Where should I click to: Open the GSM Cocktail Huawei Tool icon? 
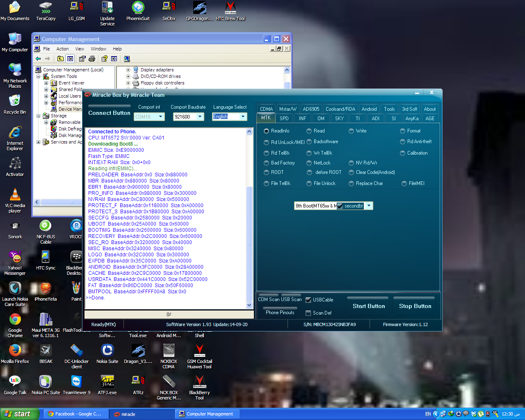199,357
